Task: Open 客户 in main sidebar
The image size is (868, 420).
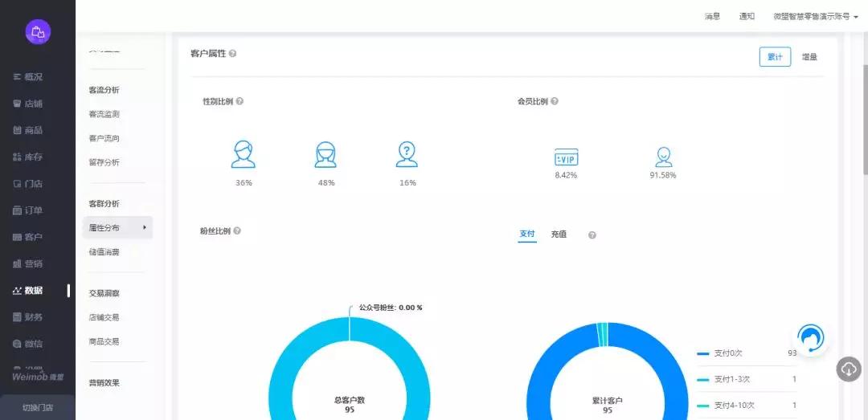Action: pos(27,237)
